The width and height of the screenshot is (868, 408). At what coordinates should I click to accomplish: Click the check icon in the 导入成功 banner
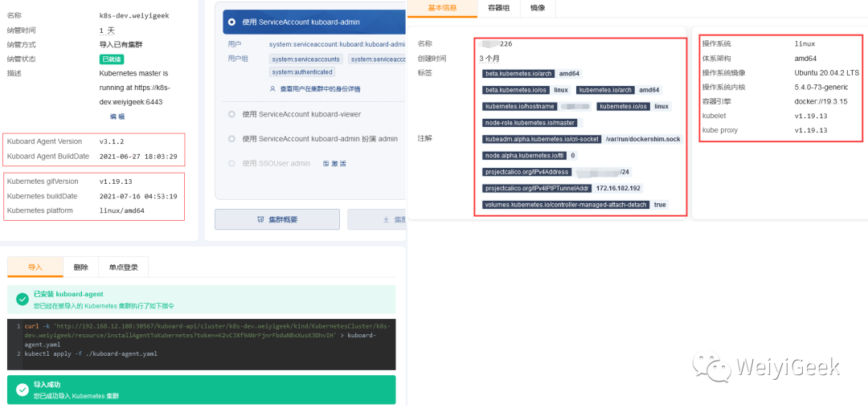pos(23,390)
